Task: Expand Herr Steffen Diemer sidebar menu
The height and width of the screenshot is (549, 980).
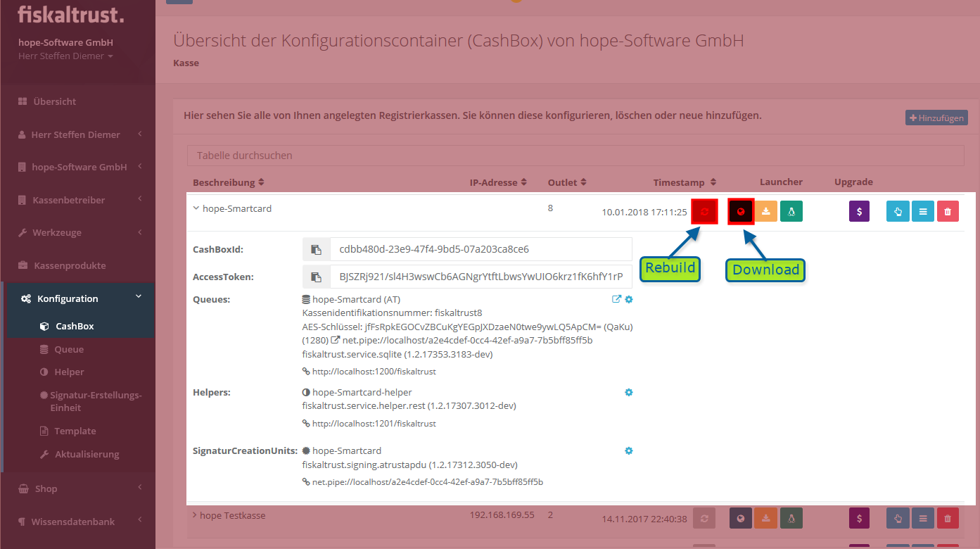Action: 77,134
